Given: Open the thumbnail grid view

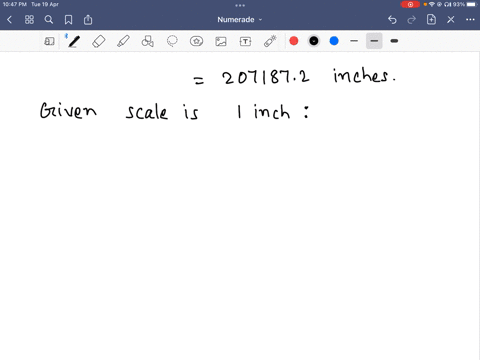Looking at the screenshot, I should 29,20.
